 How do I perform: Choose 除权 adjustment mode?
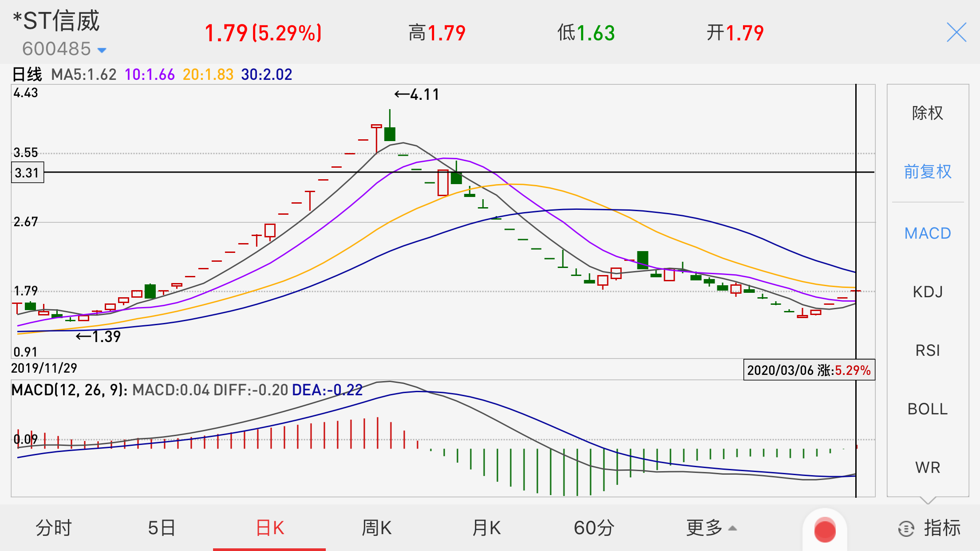click(x=928, y=113)
